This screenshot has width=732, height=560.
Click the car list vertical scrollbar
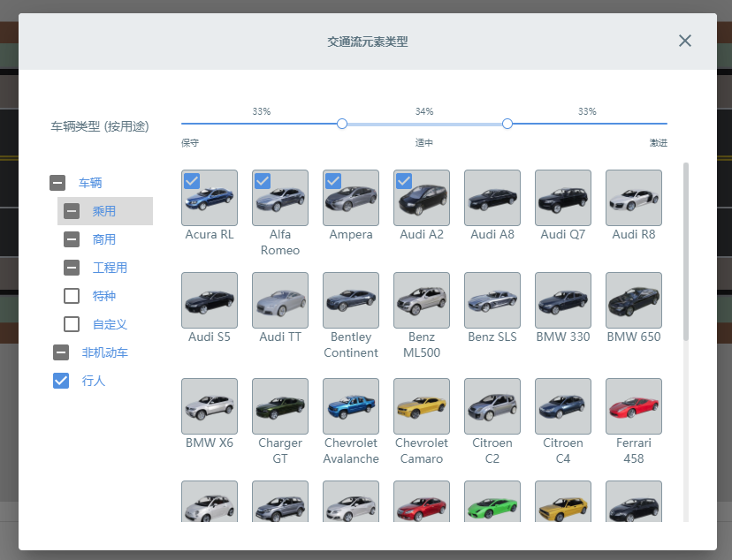point(686,252)
